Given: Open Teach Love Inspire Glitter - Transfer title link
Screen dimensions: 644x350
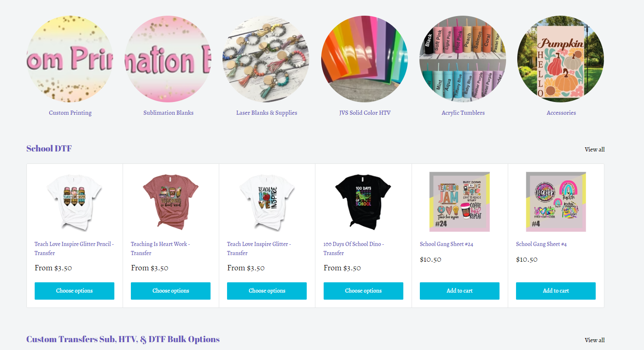Looking at the screenshot, I should (x=259, y=248).
